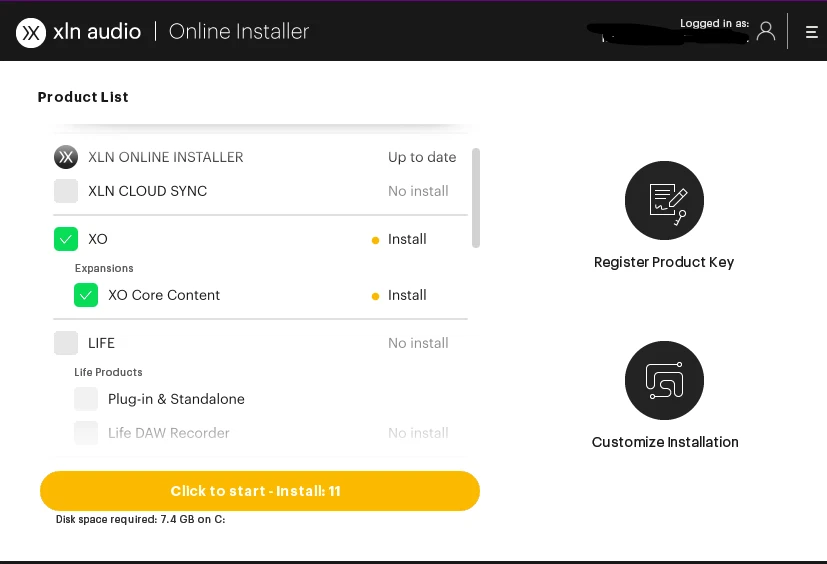
Task: Open the user account profile icon
Action: pos(766,31)
